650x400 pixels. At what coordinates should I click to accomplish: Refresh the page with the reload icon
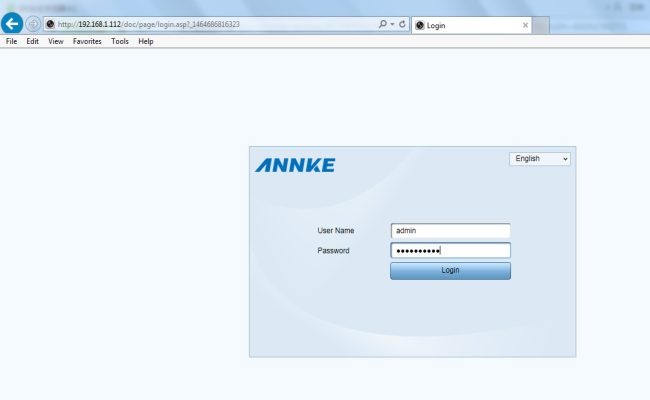[x=402, y=24]
